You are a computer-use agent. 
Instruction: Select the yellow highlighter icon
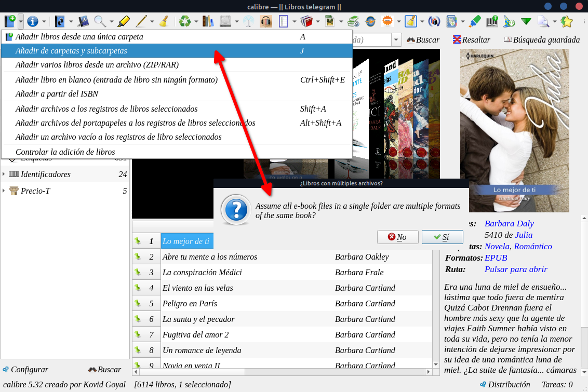pos(124,21)
